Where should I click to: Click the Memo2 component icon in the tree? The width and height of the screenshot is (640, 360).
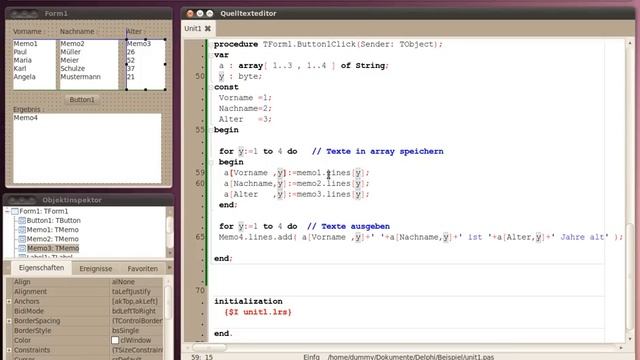[22, 239]
